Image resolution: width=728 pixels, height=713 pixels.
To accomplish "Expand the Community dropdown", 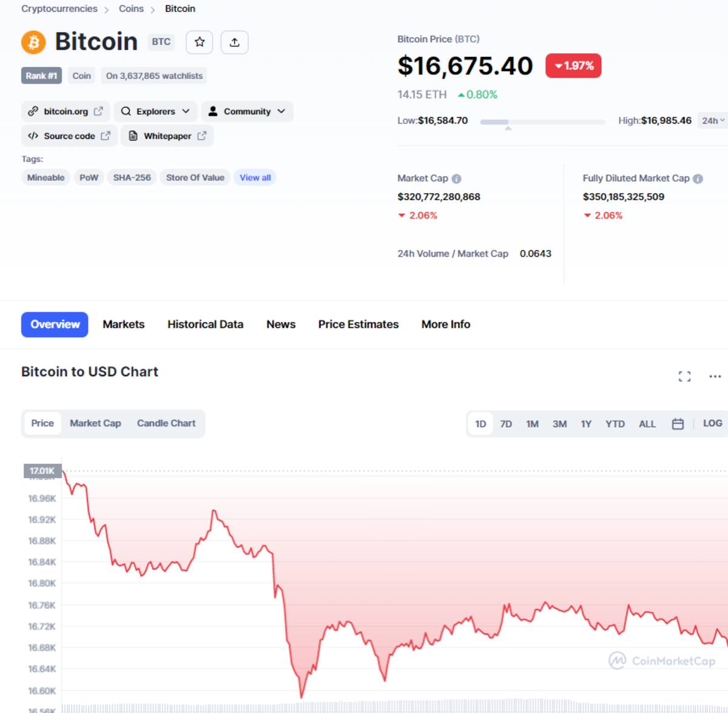I will [x=247, y=111].
